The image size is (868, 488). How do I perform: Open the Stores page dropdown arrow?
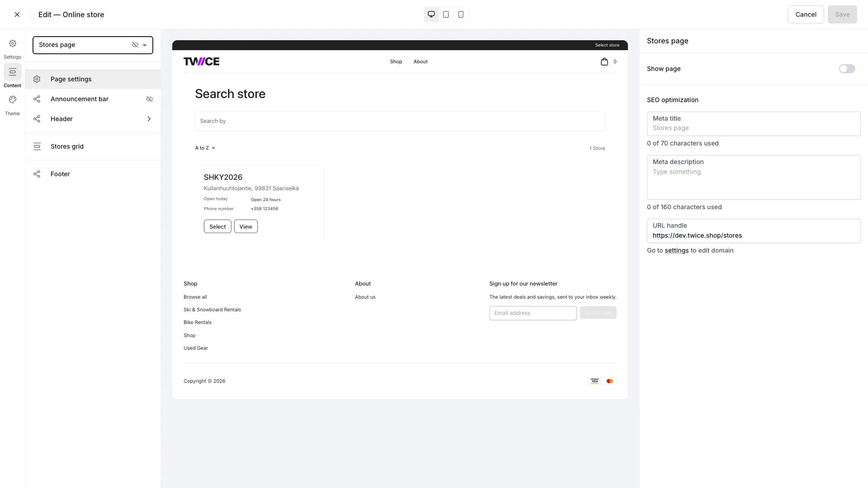[x=145, y=45]
